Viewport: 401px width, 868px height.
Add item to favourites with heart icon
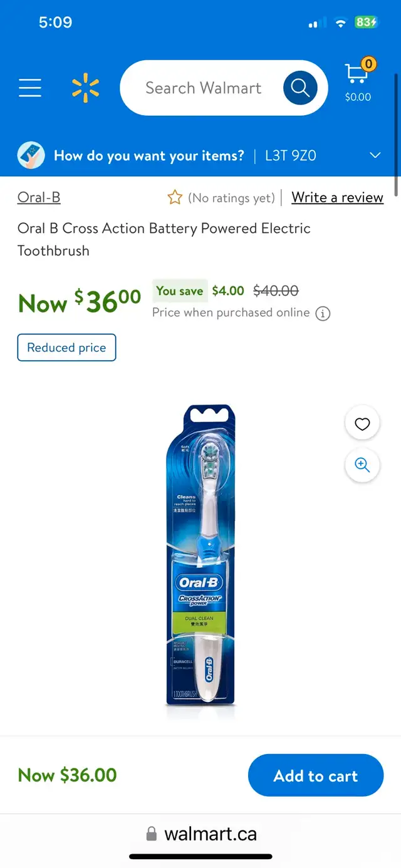point(362,424)
